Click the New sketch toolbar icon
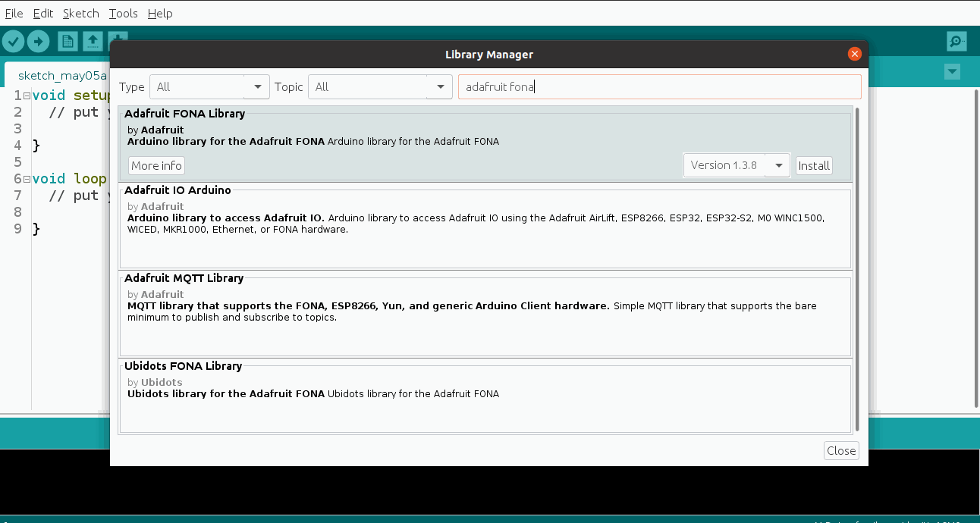 coord(68,42)
